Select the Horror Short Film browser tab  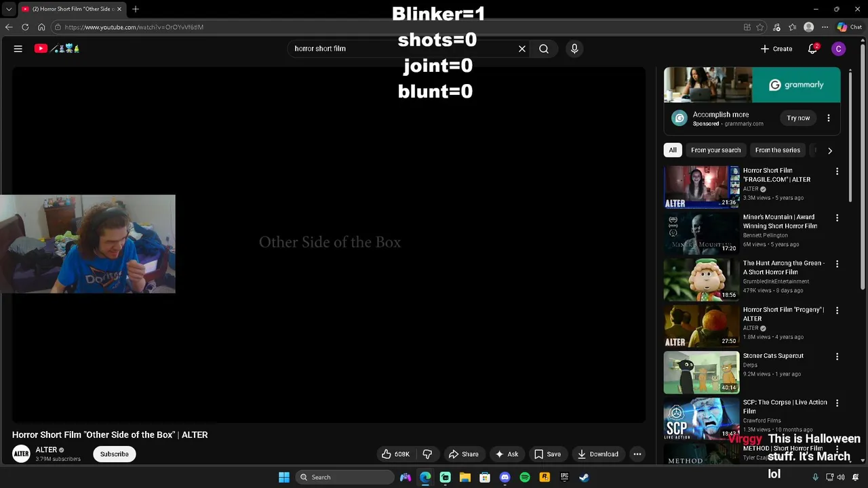[x=72, y=9]
